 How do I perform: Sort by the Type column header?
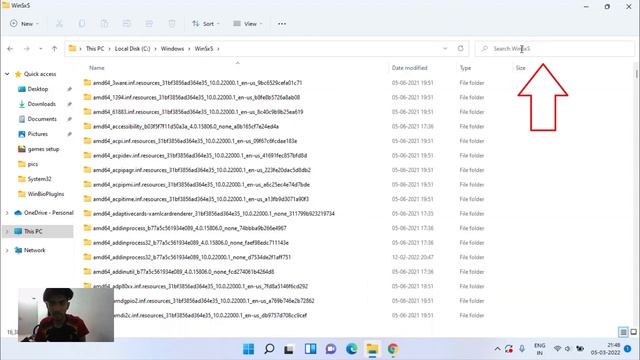pos(465,68)
